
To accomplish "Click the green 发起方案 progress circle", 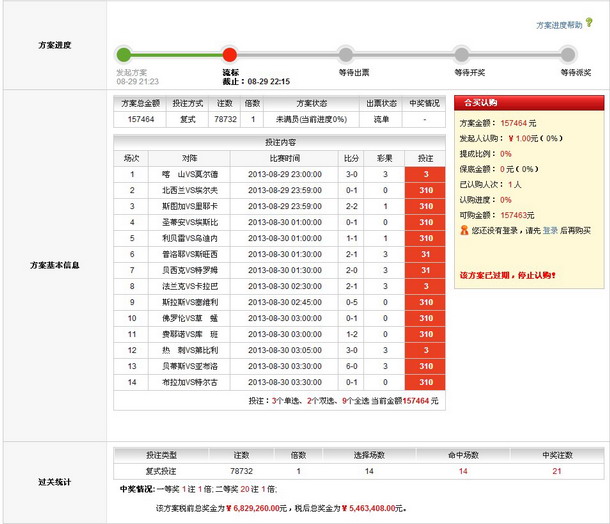I will click(x=124, y=55).
